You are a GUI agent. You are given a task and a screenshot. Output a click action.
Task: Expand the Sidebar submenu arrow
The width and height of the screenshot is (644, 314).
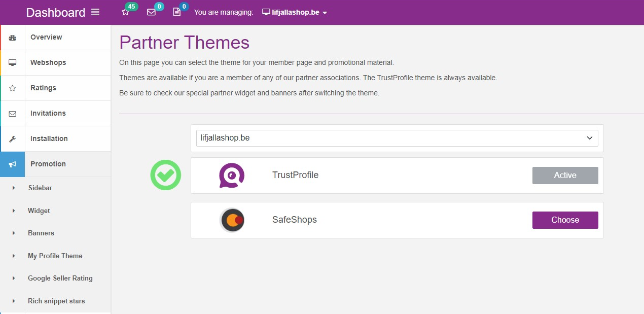coord(14,188)
